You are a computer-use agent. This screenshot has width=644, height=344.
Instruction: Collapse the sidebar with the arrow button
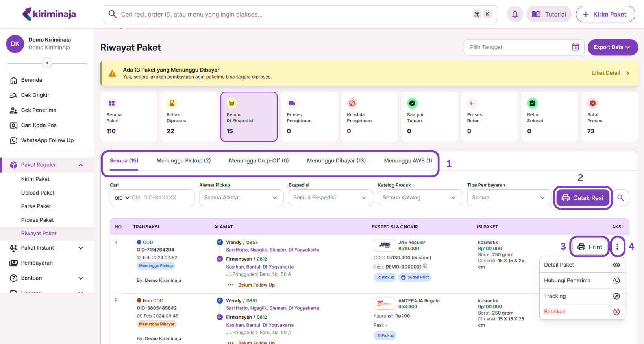[47, 63]
